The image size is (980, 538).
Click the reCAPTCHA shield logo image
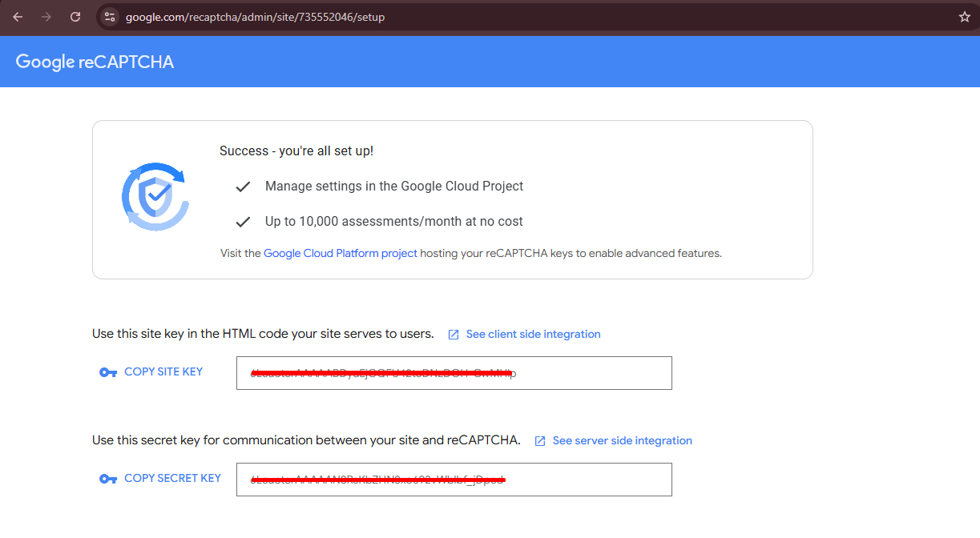155,197
